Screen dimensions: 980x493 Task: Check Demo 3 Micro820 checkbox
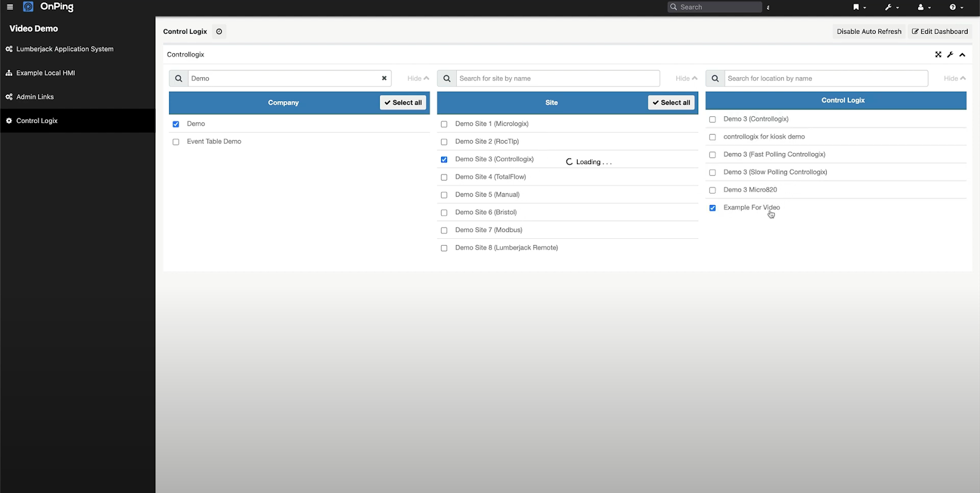[712, 190]
